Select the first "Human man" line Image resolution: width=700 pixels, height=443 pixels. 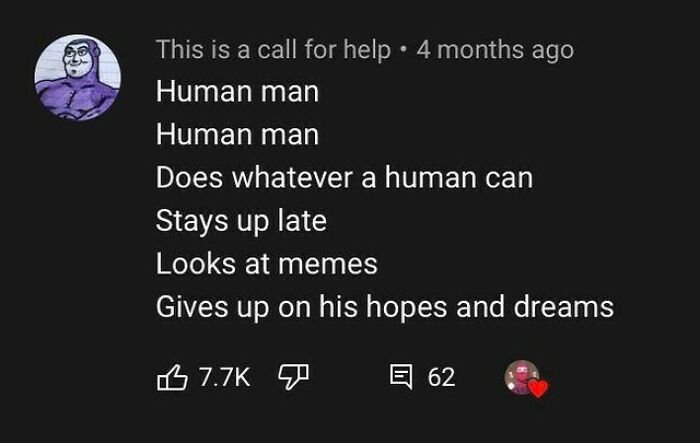coord(238,92)
